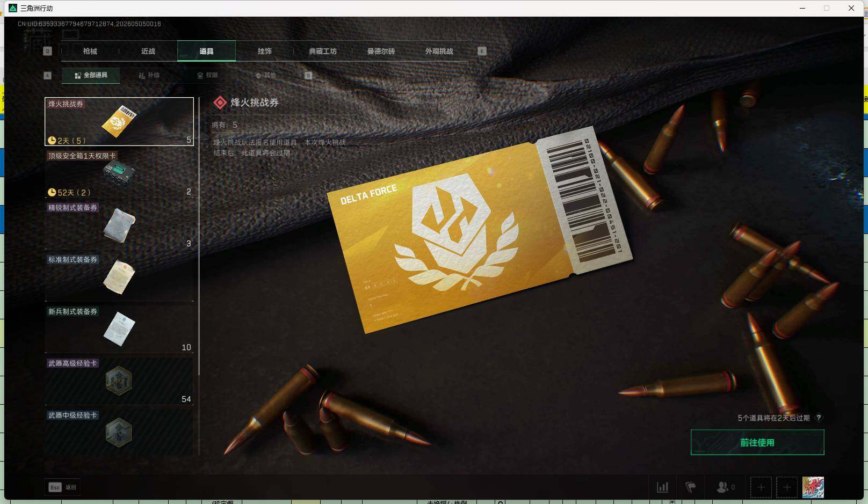The image size is (868, 504).
Task: Select the 烽火挑战券 item card
Action: coord(119,121)
